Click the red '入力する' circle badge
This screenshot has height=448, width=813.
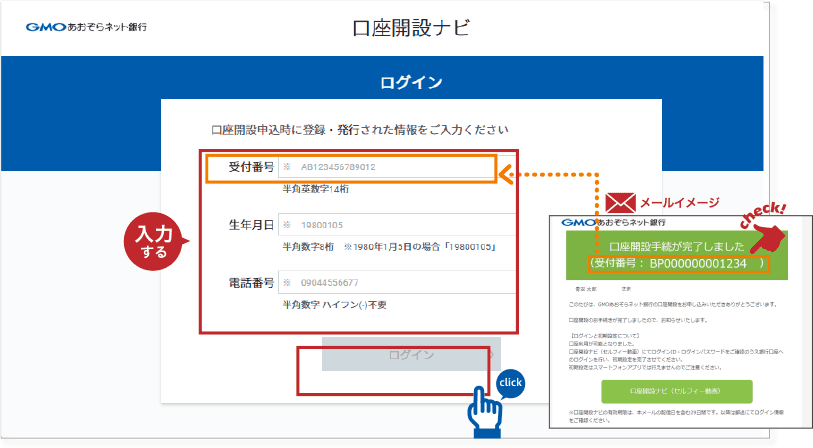coord(153,240)
